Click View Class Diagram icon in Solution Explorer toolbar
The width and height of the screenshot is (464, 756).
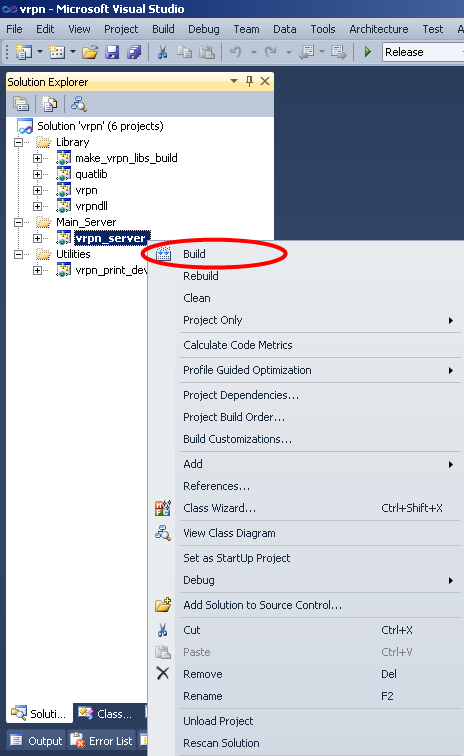(78, 104)
